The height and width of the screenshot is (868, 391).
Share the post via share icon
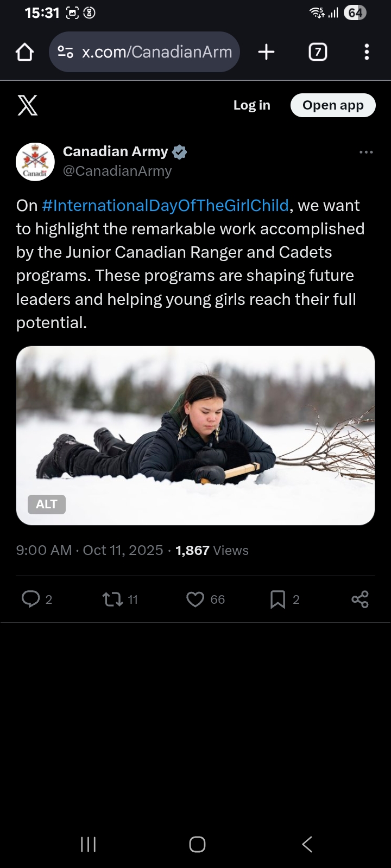[360, 599]
